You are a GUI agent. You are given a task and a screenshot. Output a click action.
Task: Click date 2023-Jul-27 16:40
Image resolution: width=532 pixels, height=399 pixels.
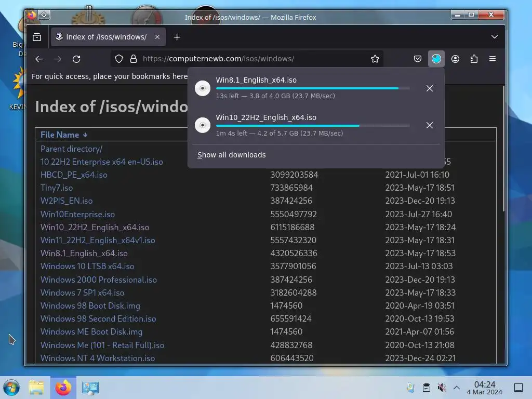(419, 215)
